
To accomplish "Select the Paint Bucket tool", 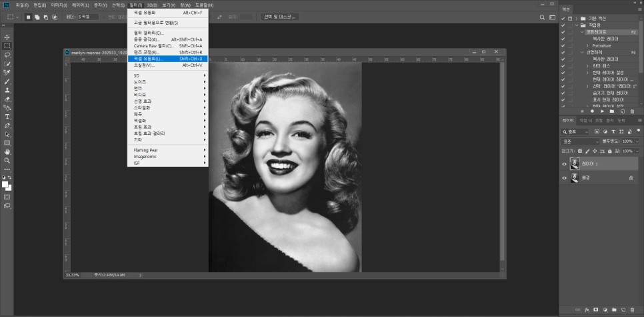I will point(7,107).
